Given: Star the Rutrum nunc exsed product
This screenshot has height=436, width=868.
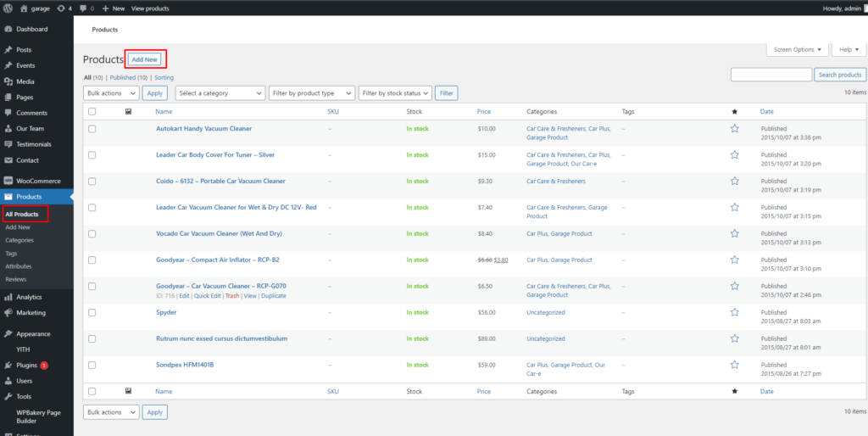Looking at the screenshot, I should (x=735, y=338).
